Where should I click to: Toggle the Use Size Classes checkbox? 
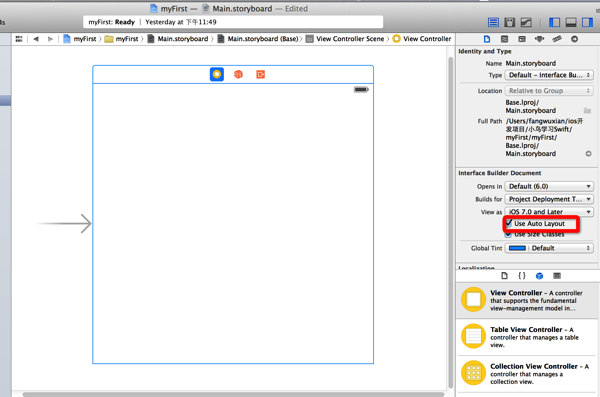[x=508, y=234]
